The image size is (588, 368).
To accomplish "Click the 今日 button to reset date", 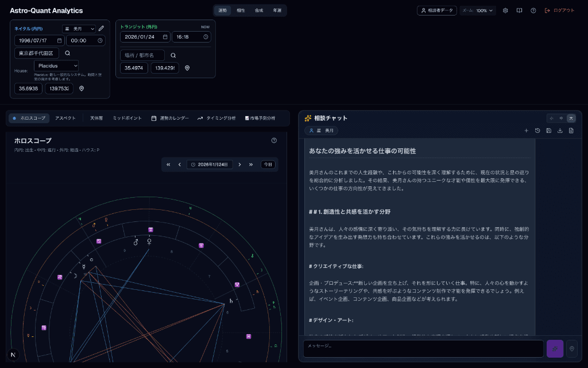I will coord(268,164).
